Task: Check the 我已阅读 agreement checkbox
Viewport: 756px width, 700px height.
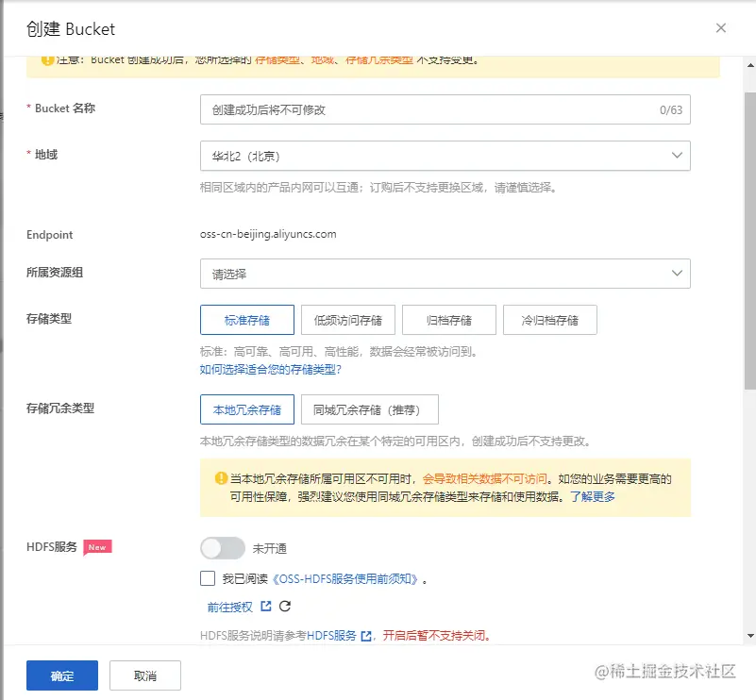Action: 208,578
